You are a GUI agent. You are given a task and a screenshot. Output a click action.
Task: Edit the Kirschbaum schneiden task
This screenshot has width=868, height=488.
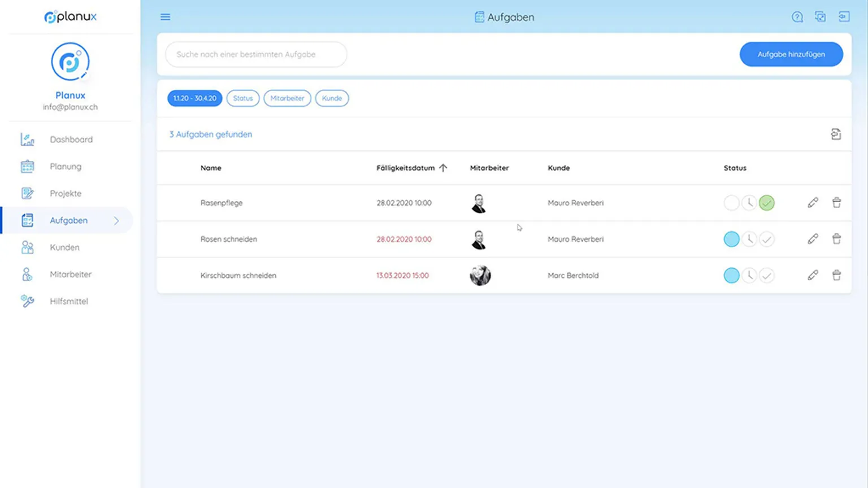click(813, 275)
